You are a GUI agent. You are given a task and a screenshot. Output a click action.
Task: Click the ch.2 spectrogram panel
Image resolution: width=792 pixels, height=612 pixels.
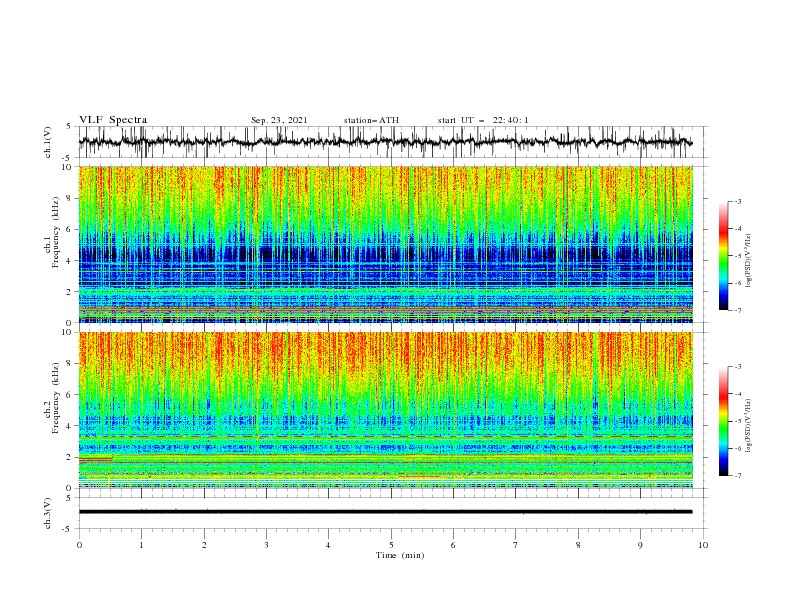pos(385,410)
